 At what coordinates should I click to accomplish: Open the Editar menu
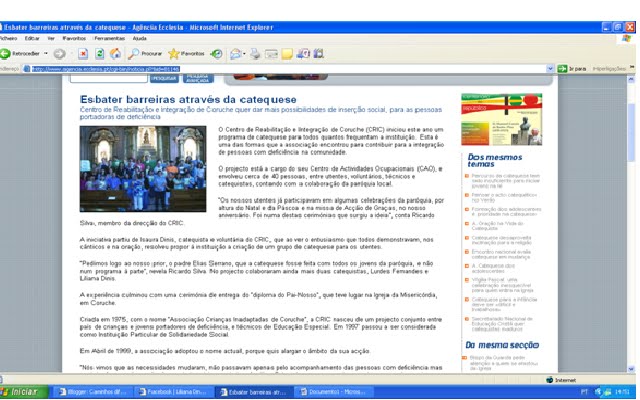point(32,38)
